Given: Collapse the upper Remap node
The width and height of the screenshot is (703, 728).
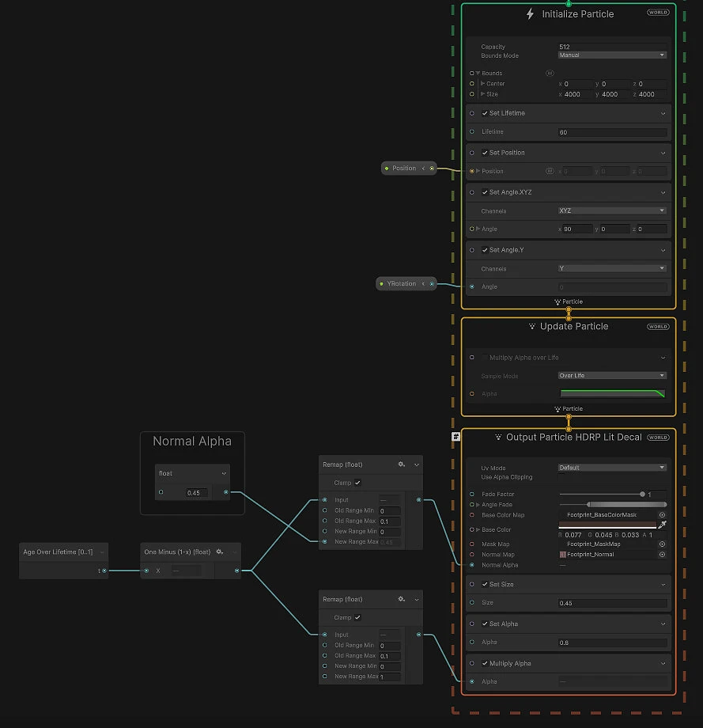Looking at the screenshot, I should 416,464.
